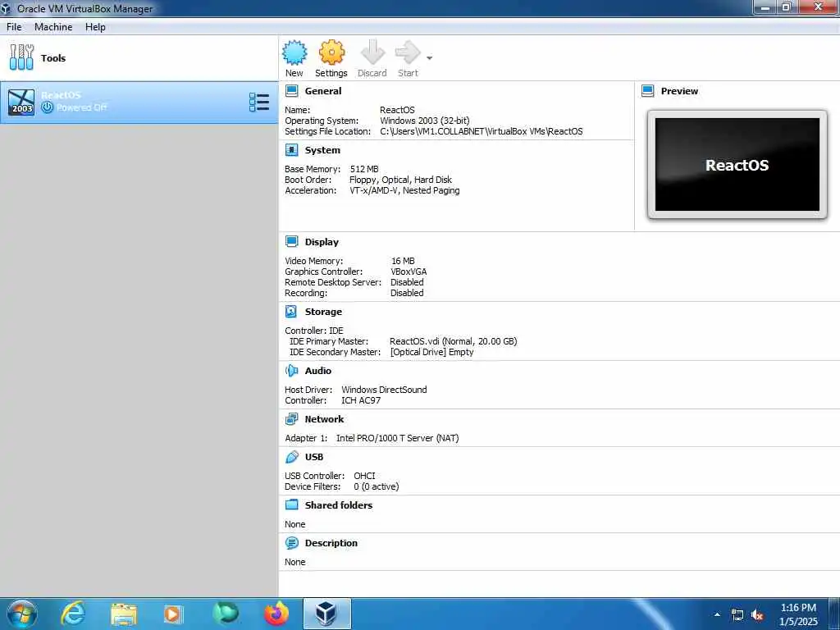Launch Internet Explorer from the taskbar
840x630 pixels.
coord(73,614)
